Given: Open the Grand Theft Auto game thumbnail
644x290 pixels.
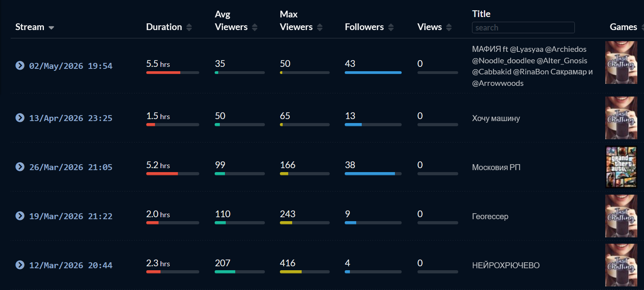Looking at the screenshot, I should tap(621, 167).
